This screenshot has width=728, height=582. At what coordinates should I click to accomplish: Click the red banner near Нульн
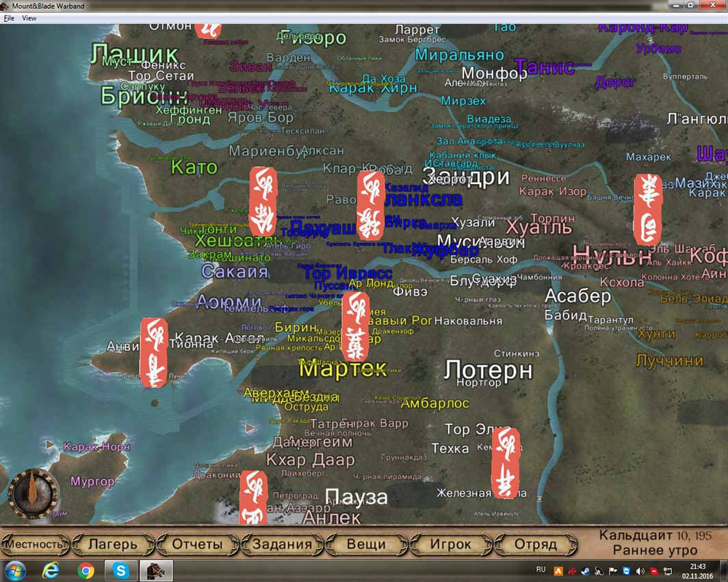(x=647, y=209)
